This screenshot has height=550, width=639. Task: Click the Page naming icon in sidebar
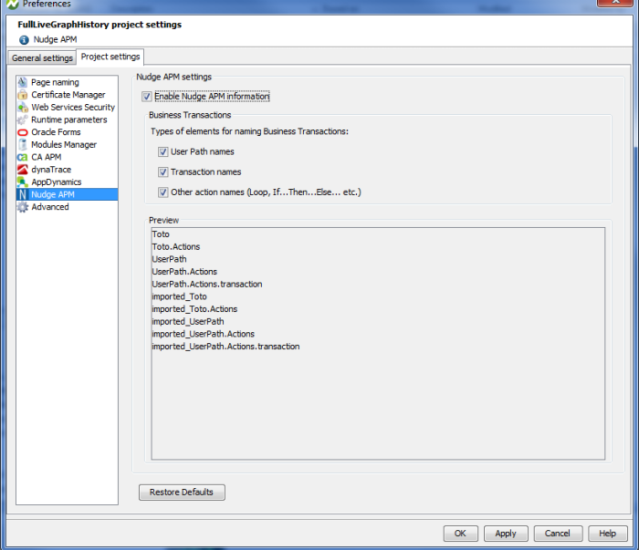click(22, 82)
